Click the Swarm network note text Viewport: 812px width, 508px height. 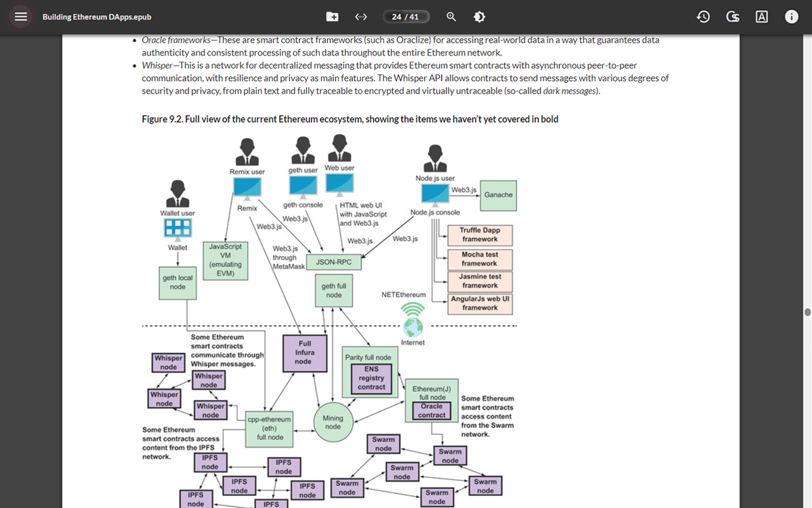487,417
